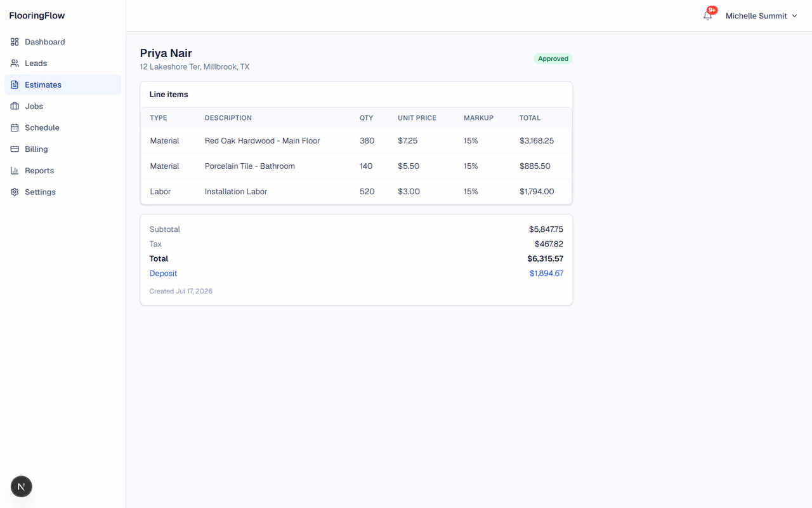
Task: Click the Next.js round N badge
Action: [22, 487]
